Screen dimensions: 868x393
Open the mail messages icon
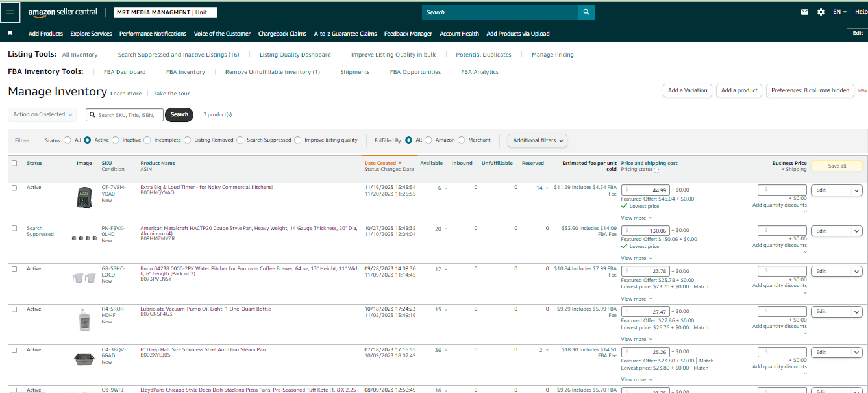[x=805, y=12]
